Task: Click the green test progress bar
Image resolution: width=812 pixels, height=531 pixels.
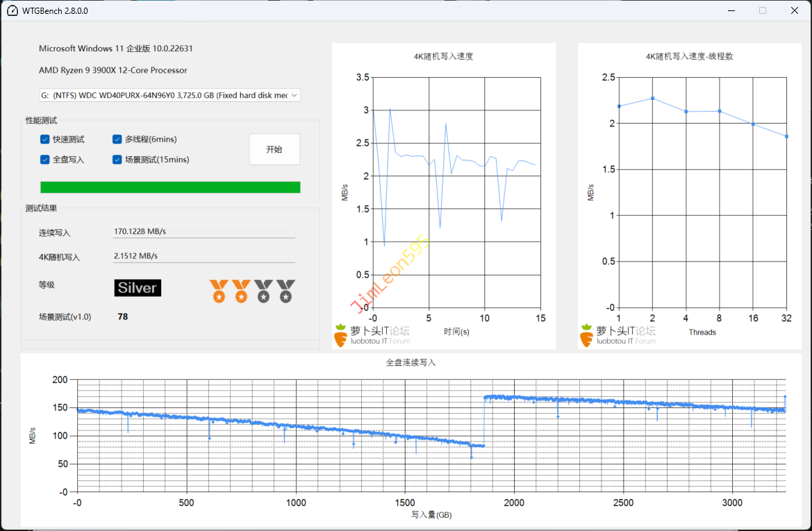Action: coord(170,187)
